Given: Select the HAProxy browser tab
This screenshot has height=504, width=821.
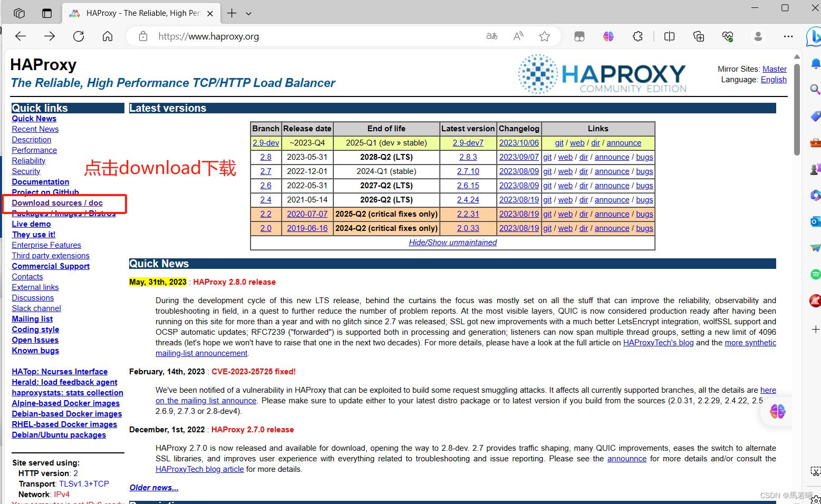Looking at the screenshot, I should pyautogui.click(x=141, y=13).
